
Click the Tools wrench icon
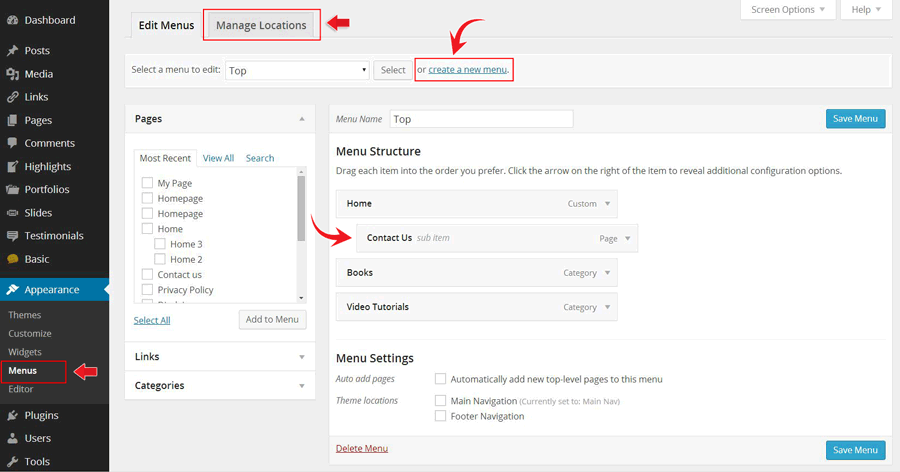[x=12, y=462]
